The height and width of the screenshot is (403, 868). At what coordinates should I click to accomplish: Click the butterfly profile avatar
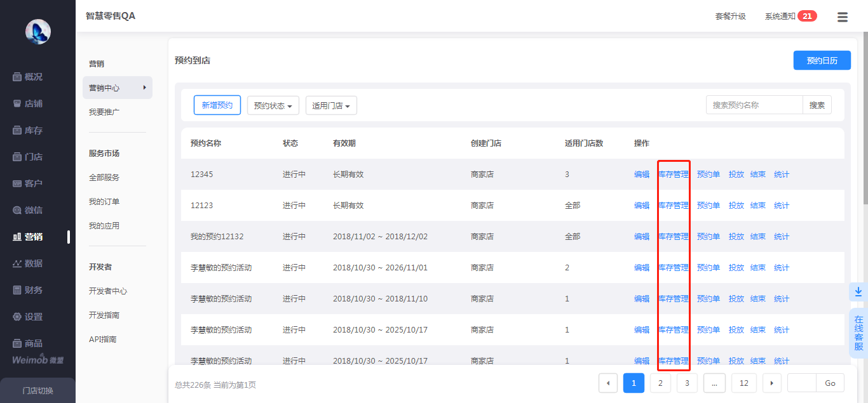[38, 32]
